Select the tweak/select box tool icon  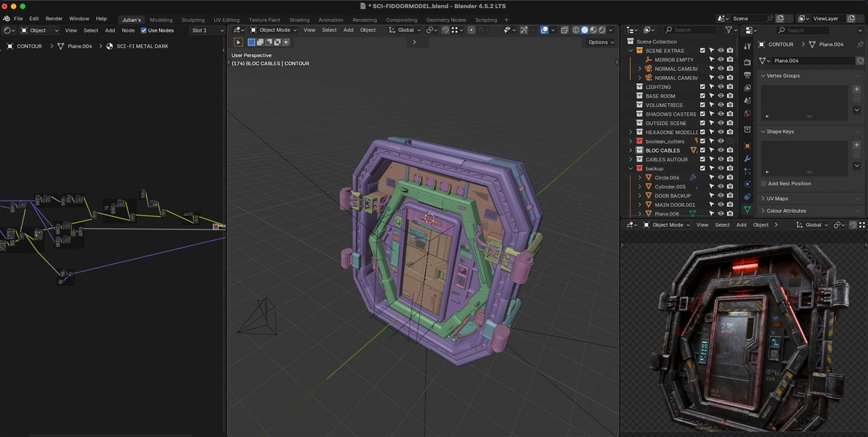click(x=239, y=42)
